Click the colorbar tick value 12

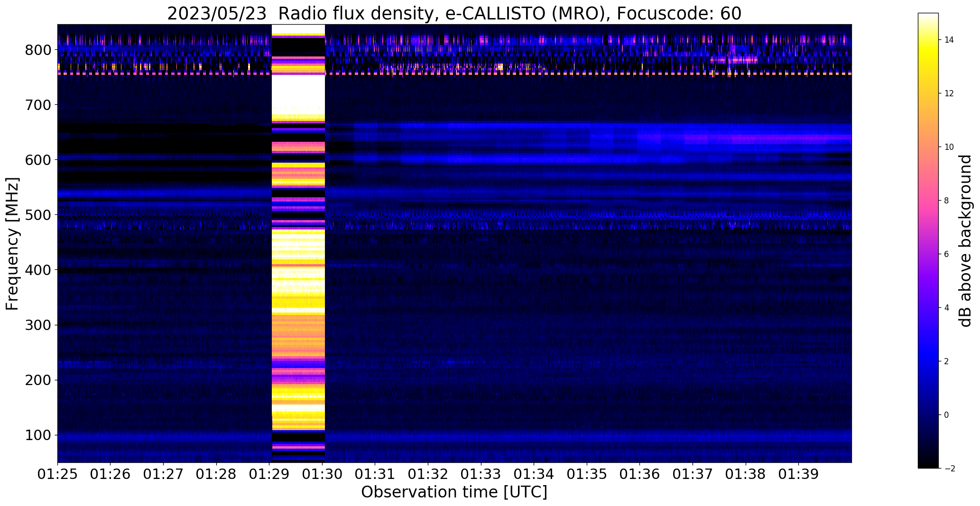(x=949, y=93)
